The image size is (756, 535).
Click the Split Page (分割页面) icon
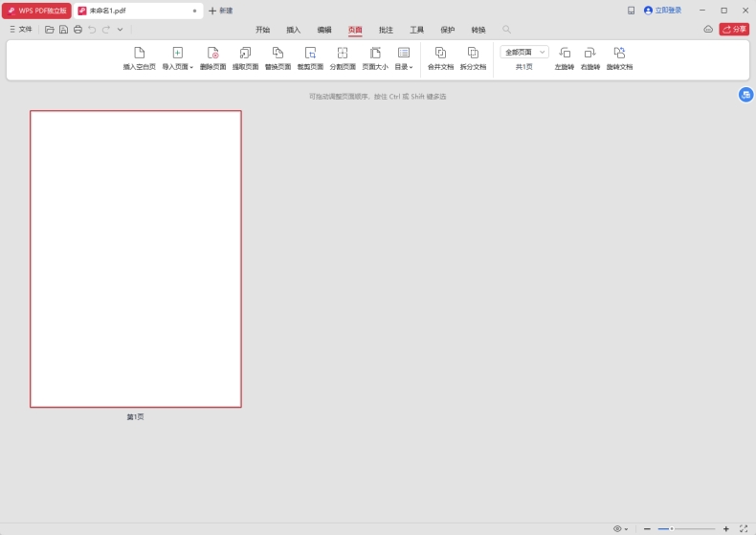click(x=343, y=54)
